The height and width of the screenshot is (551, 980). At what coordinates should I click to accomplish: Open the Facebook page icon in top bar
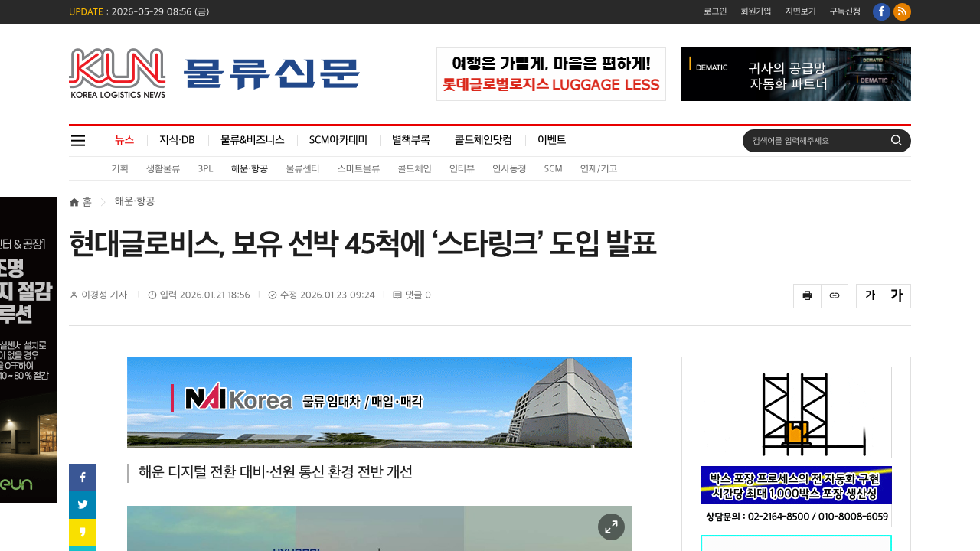pos(881,11)
